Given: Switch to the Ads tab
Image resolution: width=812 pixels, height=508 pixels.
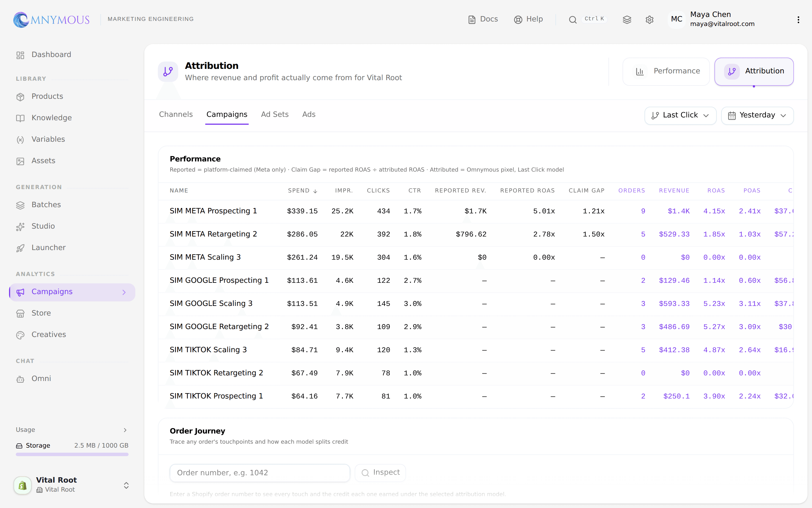Looking at the screenshot, I should coord(309,115).
